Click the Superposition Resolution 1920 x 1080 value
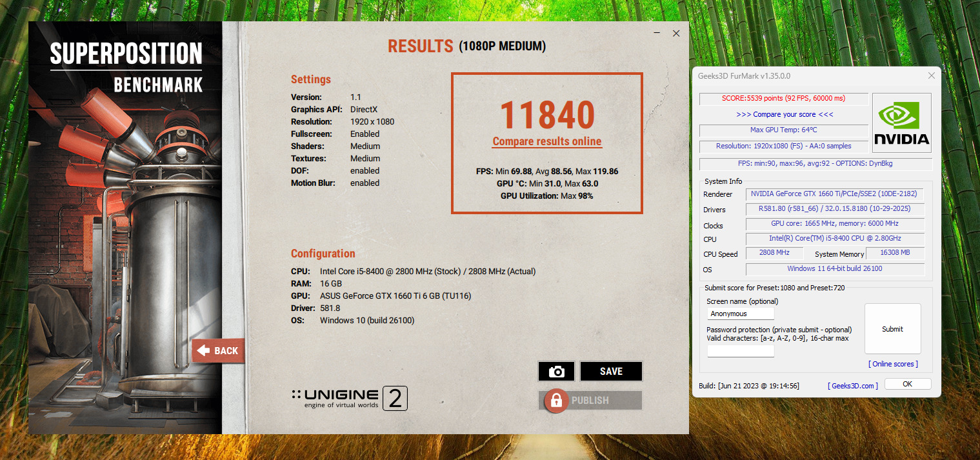This screenshot has height=460, width=980. click(x=372, y=122)
